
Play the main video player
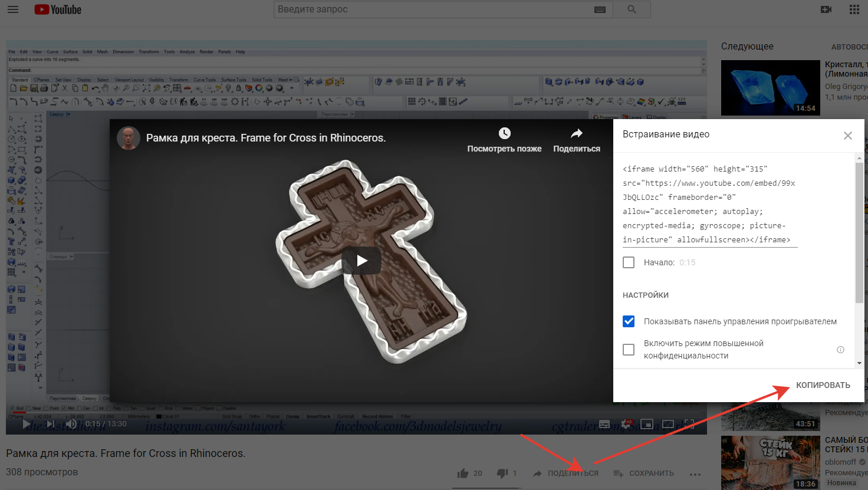26,423
